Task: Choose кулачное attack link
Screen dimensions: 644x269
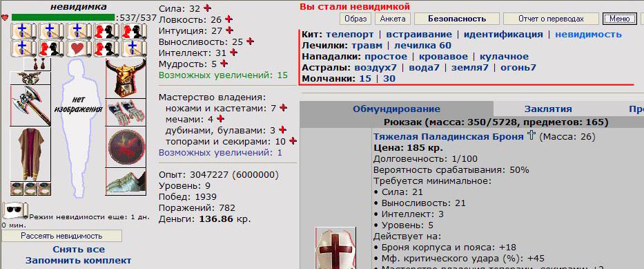Action: click(504, 57)
